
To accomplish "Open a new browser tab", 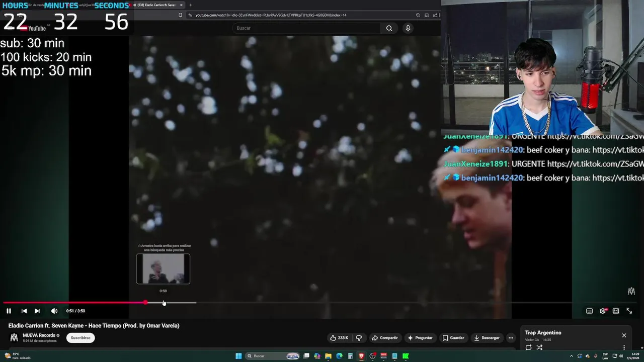I will (190, 5).
